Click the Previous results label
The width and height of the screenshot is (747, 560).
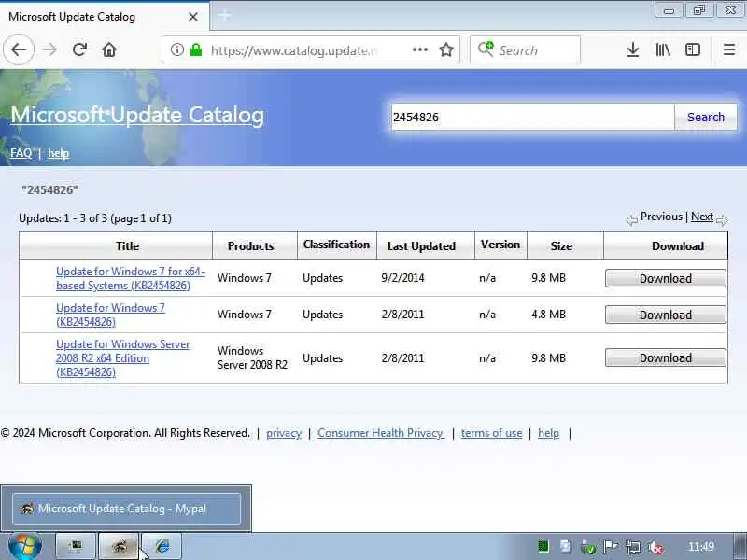tap(661, 217)
